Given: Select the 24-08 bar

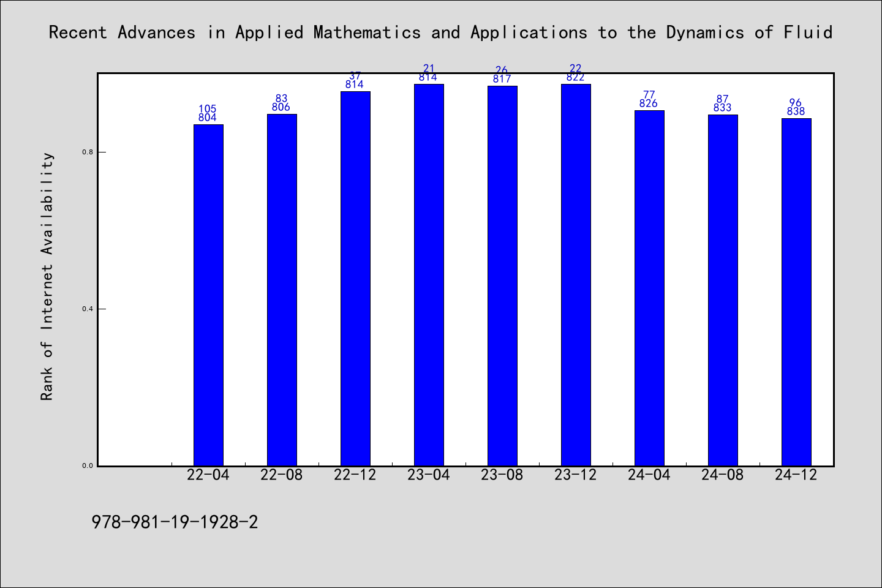Looking at the screenshot, I should [x=723, y=290].
